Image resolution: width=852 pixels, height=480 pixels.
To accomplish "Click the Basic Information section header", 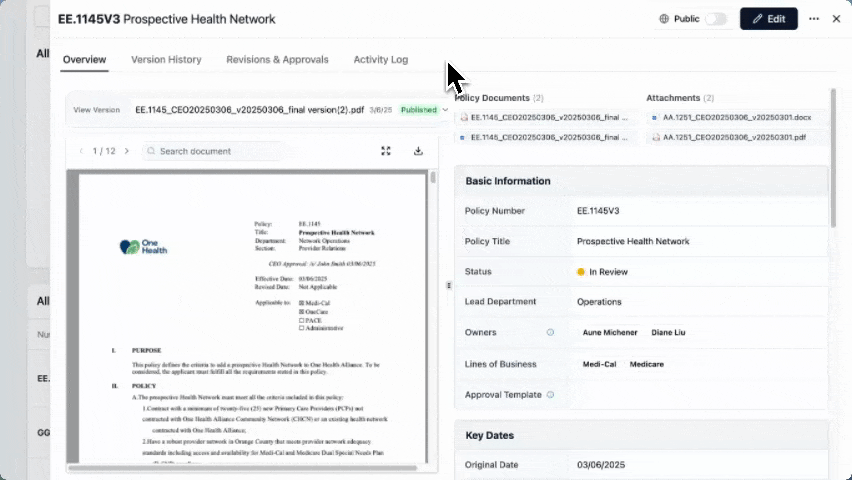I will (x=641, y=181).
